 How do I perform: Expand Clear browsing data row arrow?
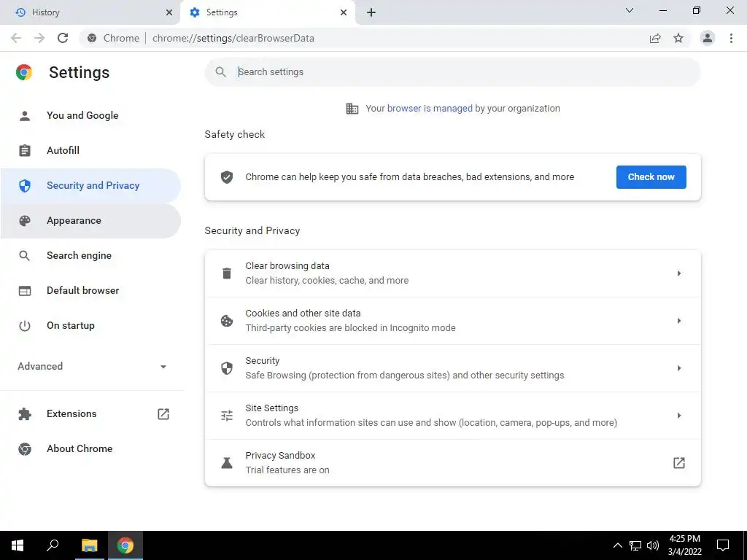(679, 273)
